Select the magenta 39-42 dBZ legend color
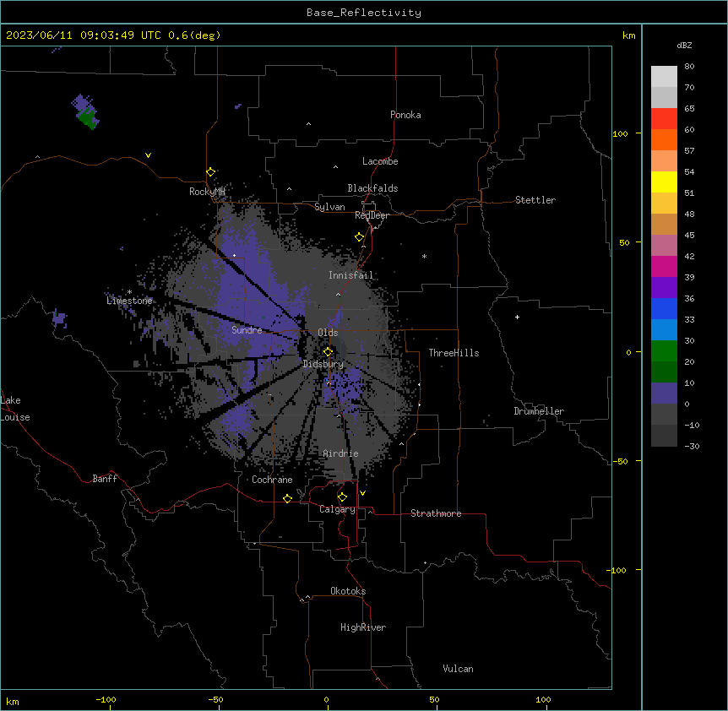 tap(664, 266)
